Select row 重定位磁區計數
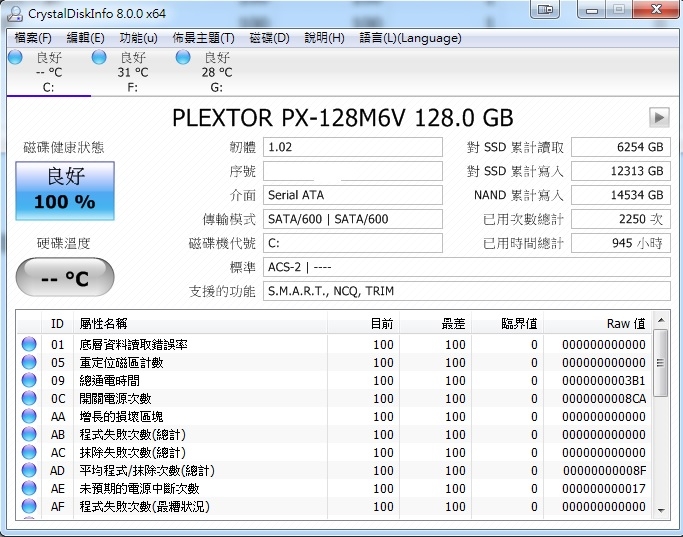 point(334,362)
